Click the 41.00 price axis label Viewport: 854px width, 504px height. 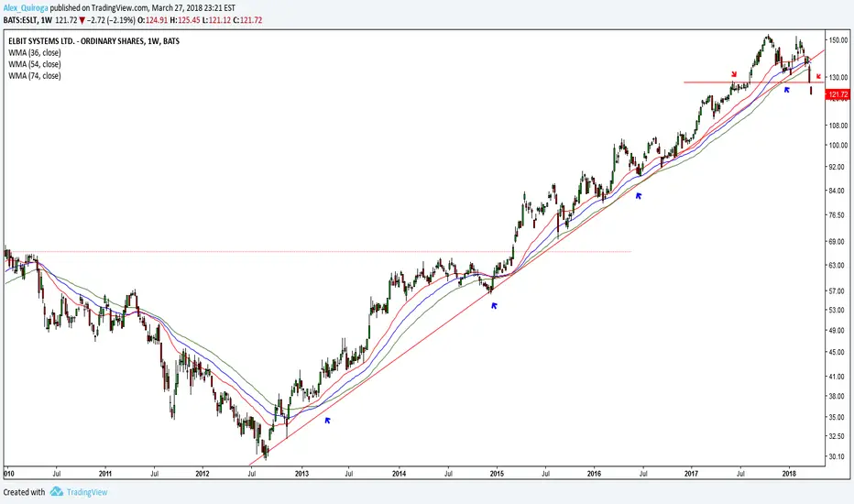coord(838,377)
